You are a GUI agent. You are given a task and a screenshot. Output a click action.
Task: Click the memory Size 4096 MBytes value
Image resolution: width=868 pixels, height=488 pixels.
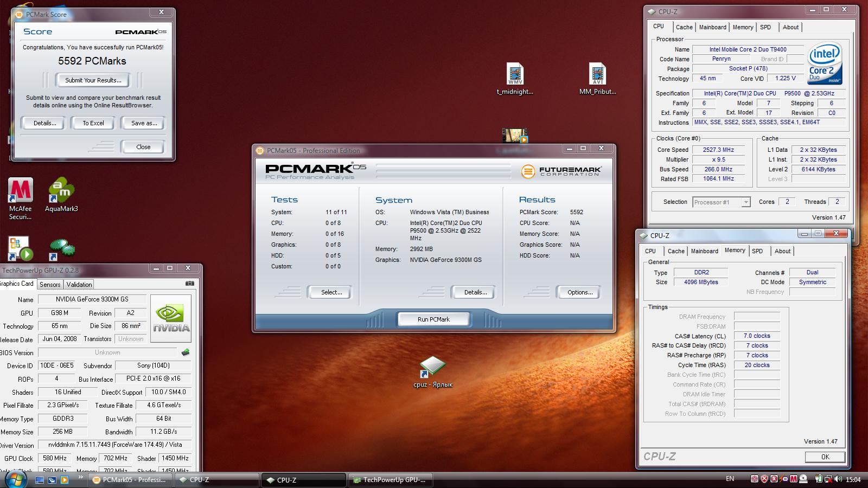pyautogui.click(x=701, y=282)
